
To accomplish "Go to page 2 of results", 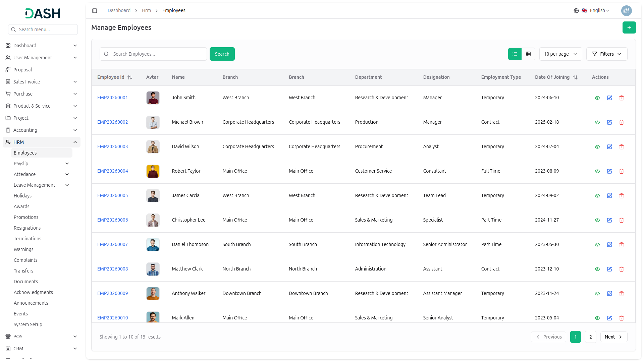I will click(x=591, y=337).
